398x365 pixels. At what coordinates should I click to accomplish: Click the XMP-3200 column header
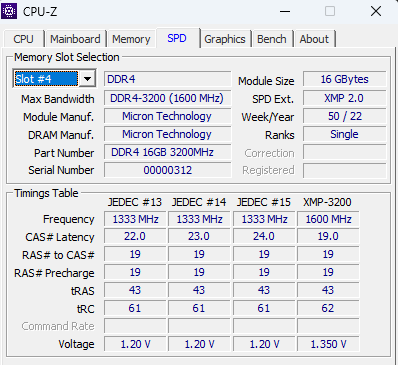click(x=327, y=202)
